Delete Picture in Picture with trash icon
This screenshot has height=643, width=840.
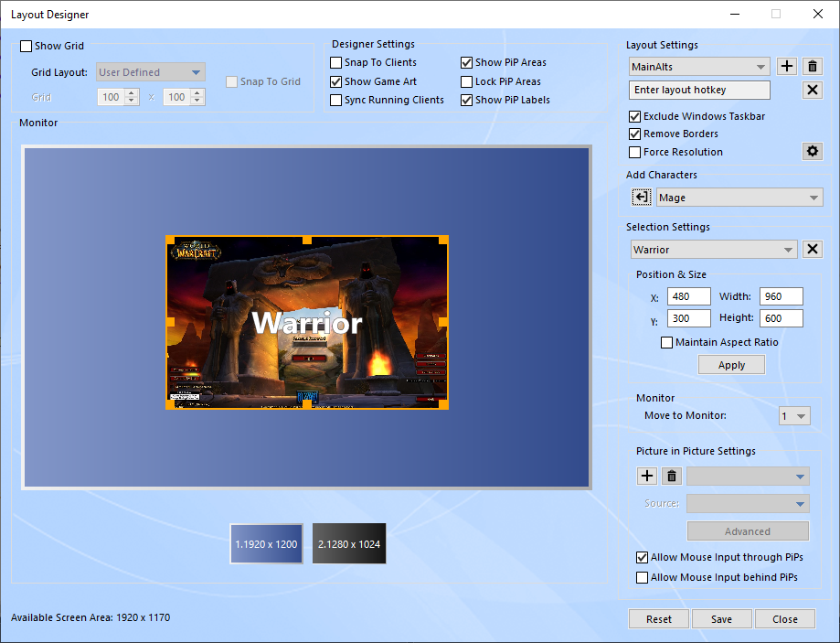pos(672,476)
